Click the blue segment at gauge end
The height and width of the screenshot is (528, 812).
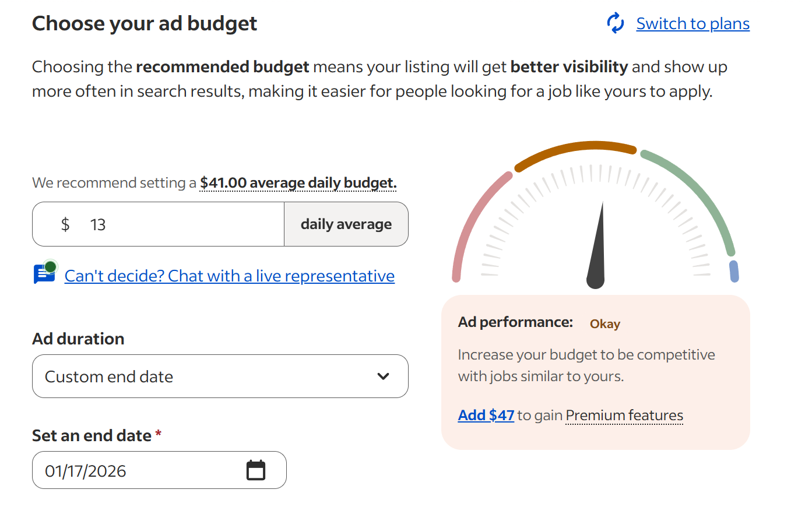click(734, 271)
